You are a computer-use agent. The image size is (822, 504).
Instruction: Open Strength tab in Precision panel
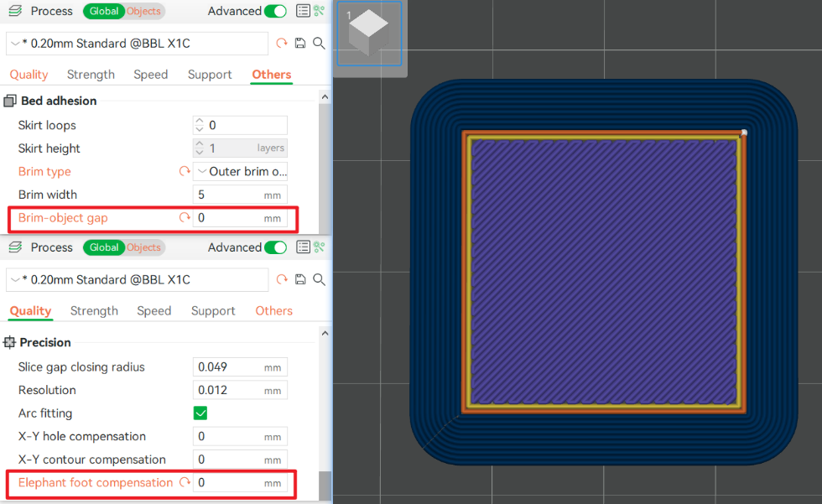(94, 310)
